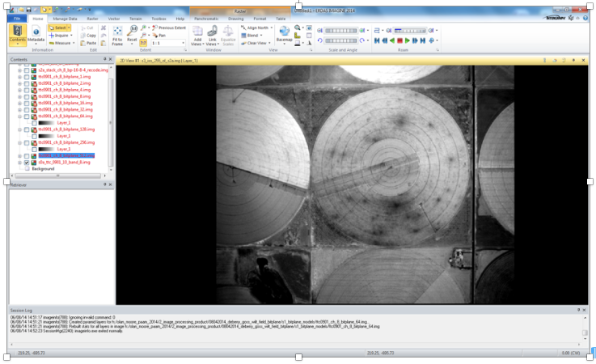The image size is (596, 364).
Task: Jump to roam start with skip-back button
Action: point(377,40)
